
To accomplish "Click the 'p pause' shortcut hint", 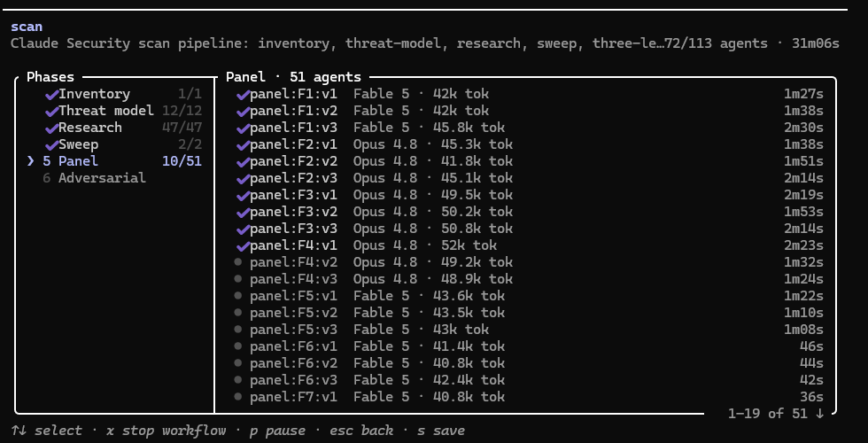I will (277, 431).
